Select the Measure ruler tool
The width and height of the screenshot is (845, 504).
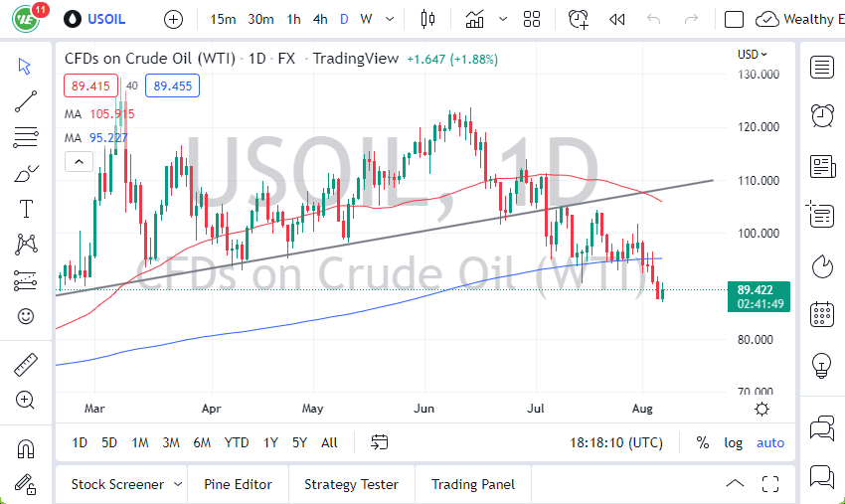pyautogui.click(x=26, y=365)
